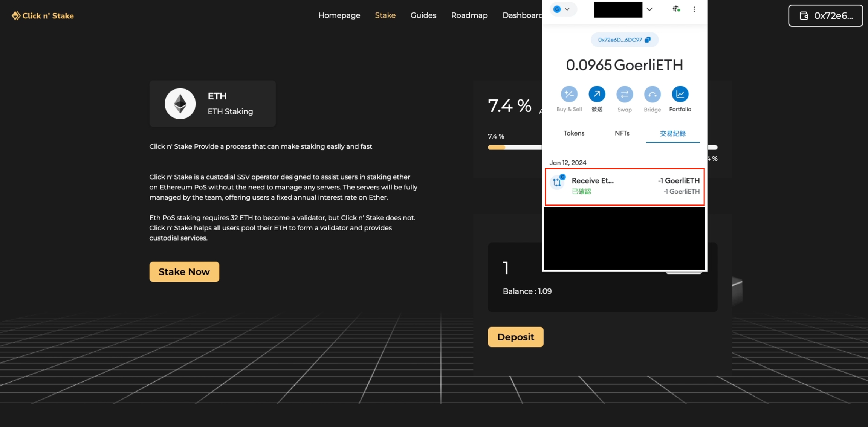Screen dimensions: 868x427
Task: Expand the account selector chevron
Action: [x=649, y=9]
